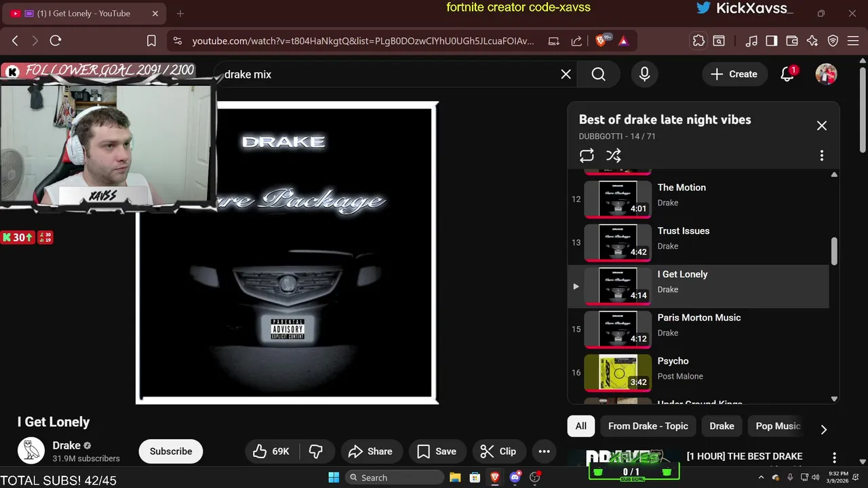Show more filter chips with right chevron

click(823, 429)
